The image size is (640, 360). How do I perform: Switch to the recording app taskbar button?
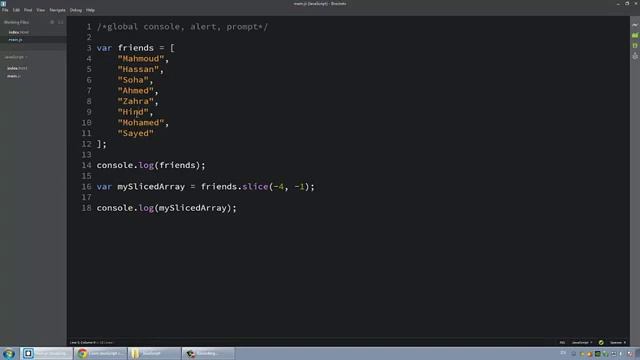click(x=208, y=353)
